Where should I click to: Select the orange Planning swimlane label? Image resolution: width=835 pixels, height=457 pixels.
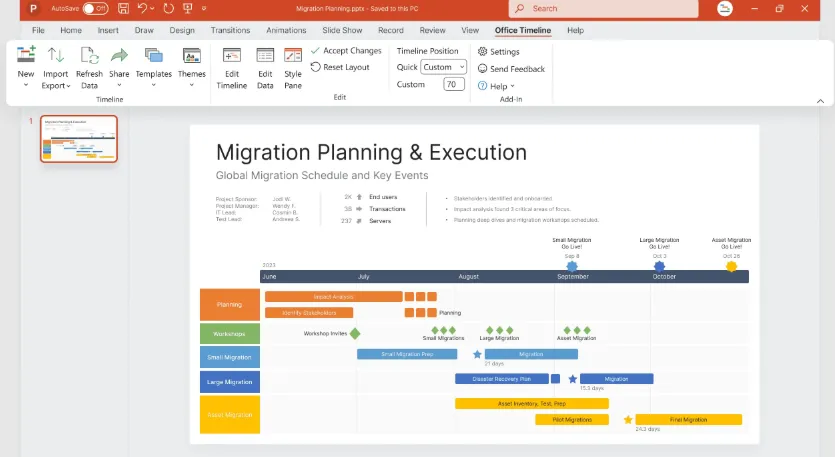point(230,305)
